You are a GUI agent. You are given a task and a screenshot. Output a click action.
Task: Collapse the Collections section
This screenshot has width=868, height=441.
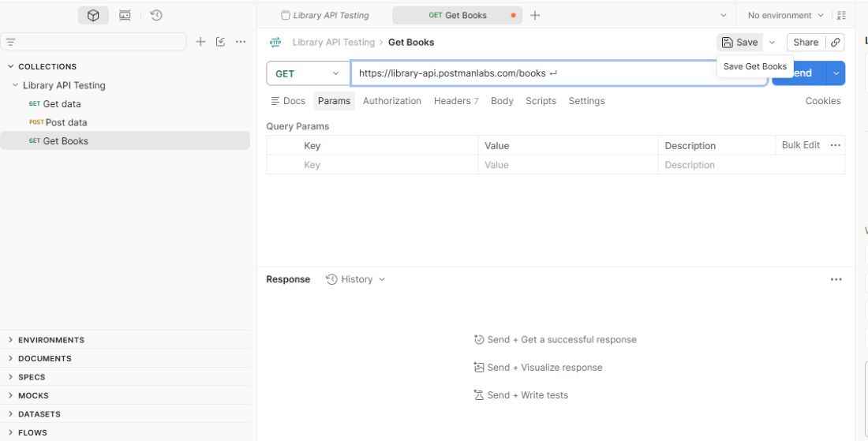[10, 66]
